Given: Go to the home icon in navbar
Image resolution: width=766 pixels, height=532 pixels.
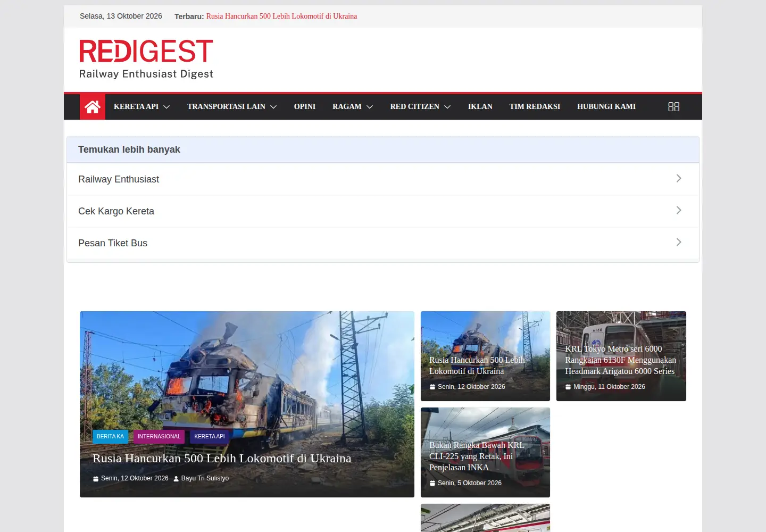Looking at the screenshot, I should [x=93, y=107].
